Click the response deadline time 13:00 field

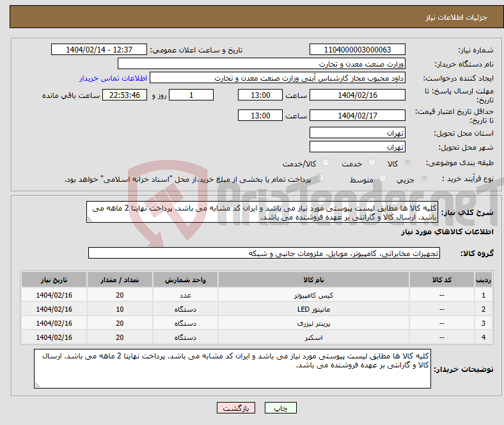coord(260,95)
